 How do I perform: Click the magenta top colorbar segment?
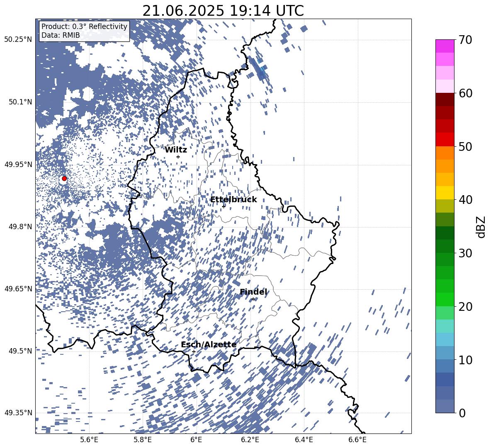pyautogui.click(x=445, y=46)
